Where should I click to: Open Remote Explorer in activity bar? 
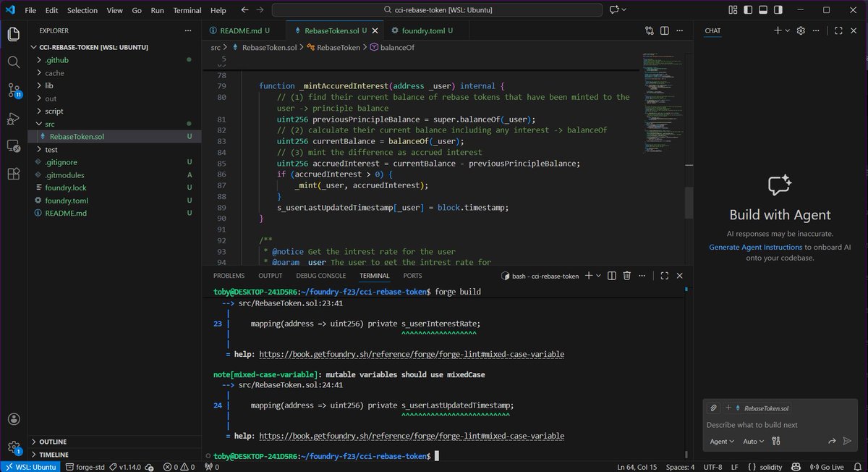14,146
